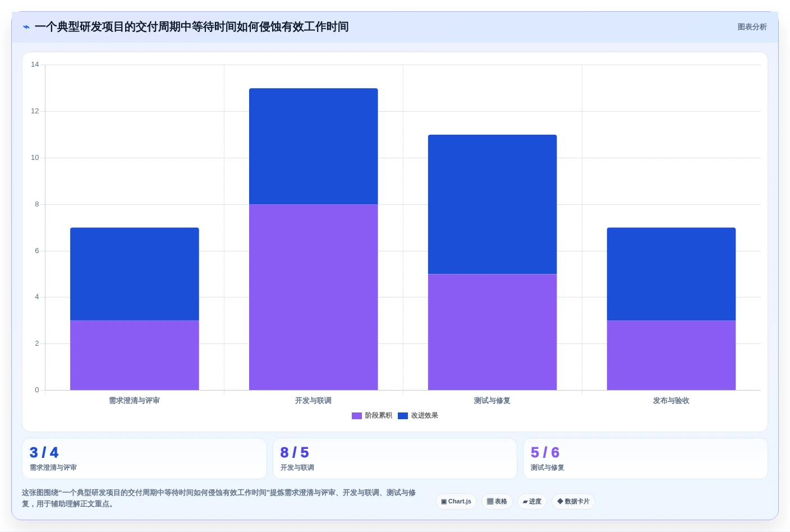The height and width of the screenshot is (532, 790).
Task: Click the 需求澄清与评审 x-axis label
Action: 135,401
